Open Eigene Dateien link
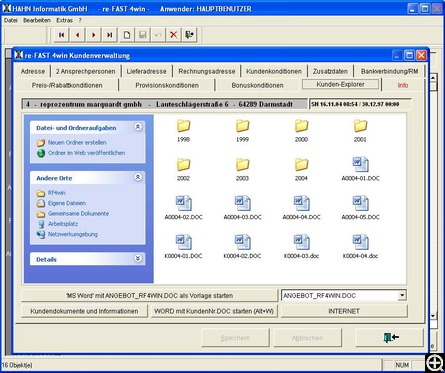 click(67, 203)
